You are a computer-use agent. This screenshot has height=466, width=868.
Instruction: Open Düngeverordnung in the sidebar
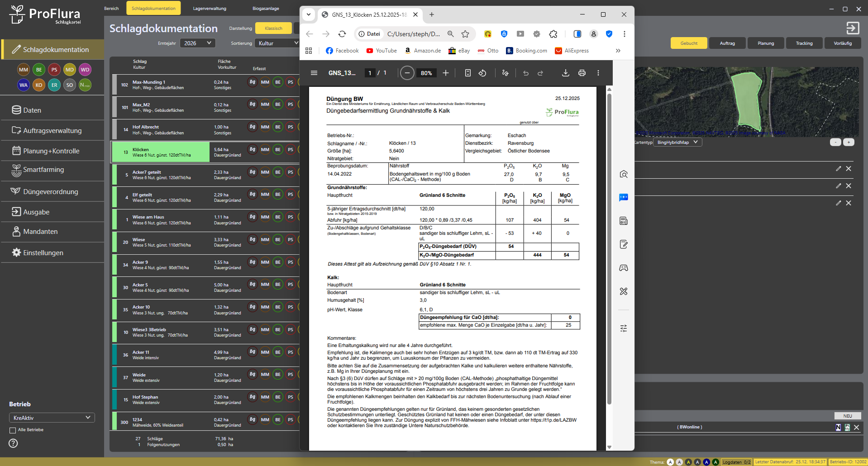click(x=50, y=192)
